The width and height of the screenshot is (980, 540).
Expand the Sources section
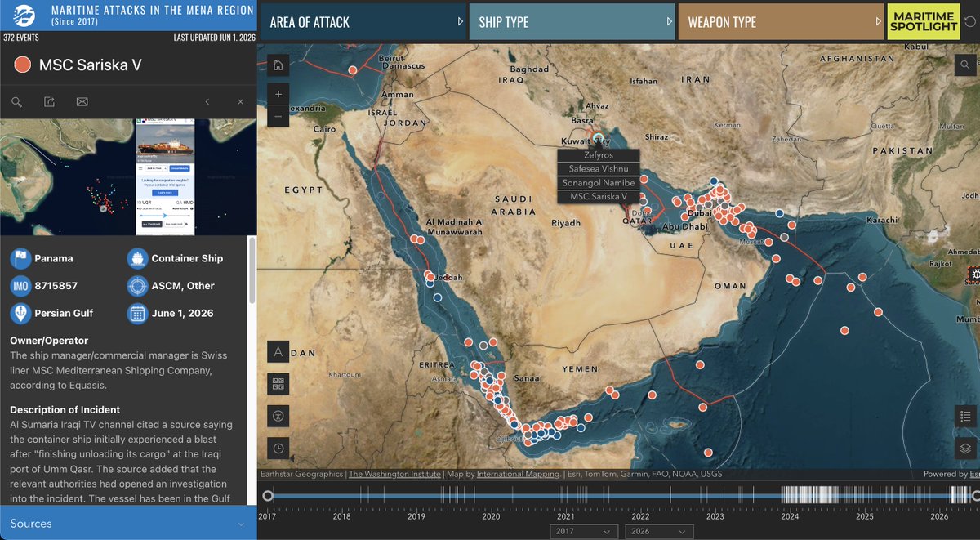128,524
